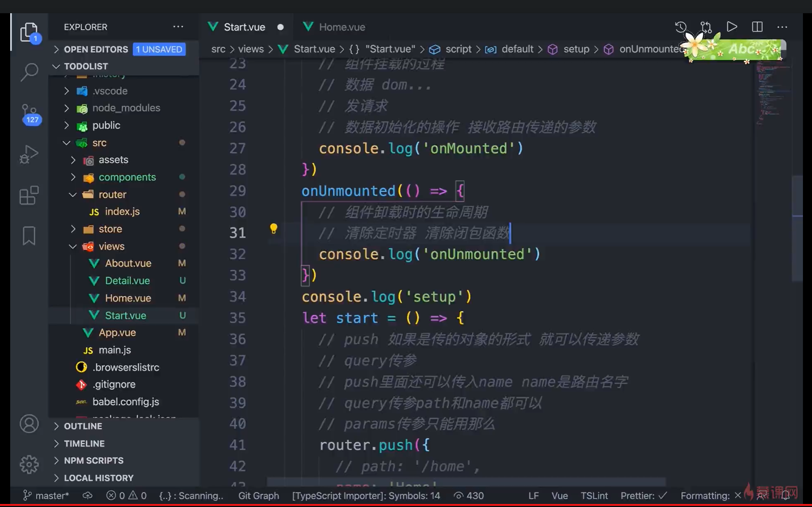Viewport: 812px width, 507px height.
Task: Open Detail.vue in the file explorer
Action: click(127, 281)
